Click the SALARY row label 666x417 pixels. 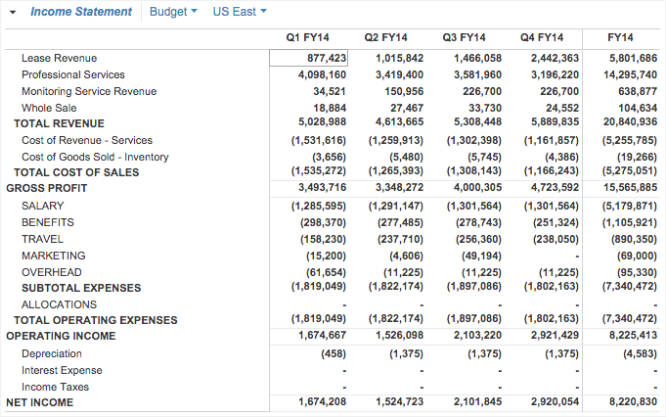(43, 205)
